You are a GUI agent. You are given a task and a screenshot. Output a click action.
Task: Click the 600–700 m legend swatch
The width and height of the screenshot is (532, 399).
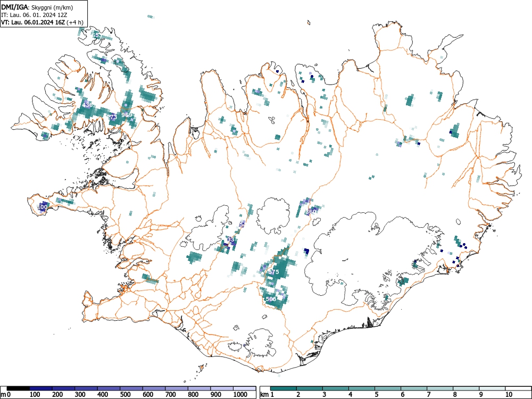click(x=154, y=388)
